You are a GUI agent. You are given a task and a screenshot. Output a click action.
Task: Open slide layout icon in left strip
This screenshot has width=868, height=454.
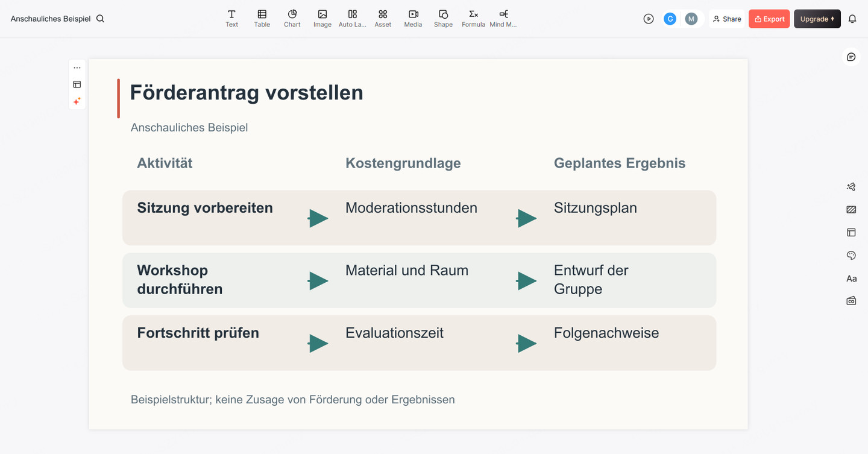point(77,84)
